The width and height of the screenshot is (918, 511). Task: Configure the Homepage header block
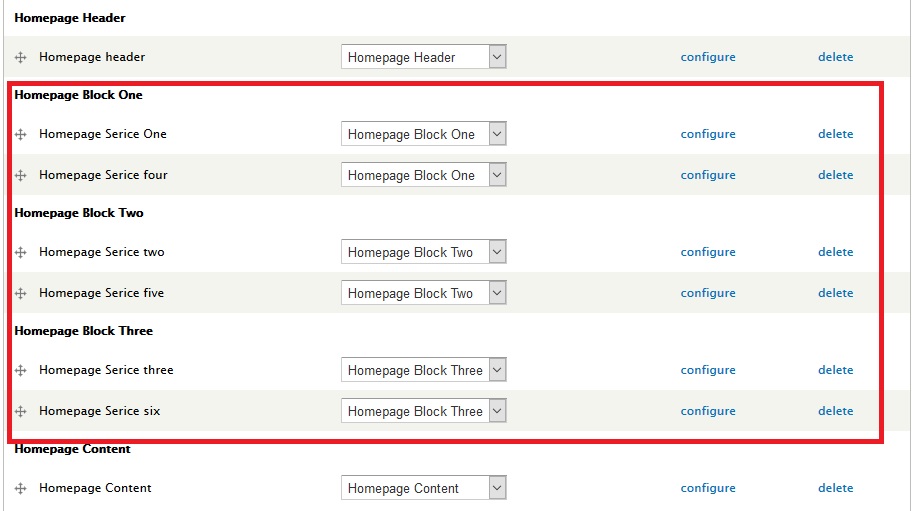pos(708,58)
